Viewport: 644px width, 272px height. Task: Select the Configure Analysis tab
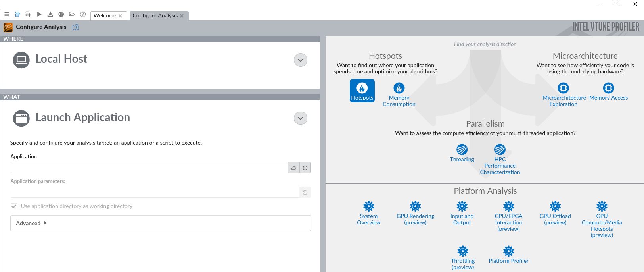pyautogui.click(x=155, y=15)
